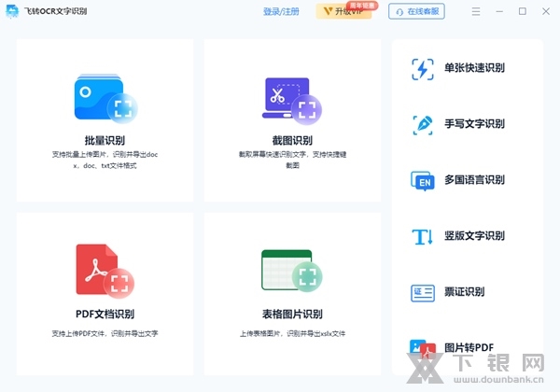
Task: Click the 支持上传PDF文件 description text
Action: 105,333
